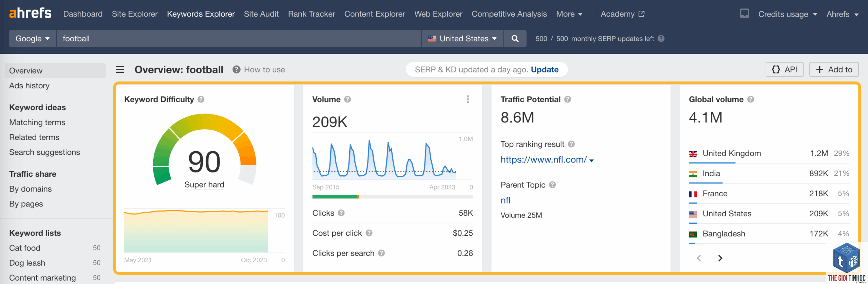Expand the nfl.com top result dropdown arrow
The width and height of the screenshot is (868, 284).
tap(592, 161)
